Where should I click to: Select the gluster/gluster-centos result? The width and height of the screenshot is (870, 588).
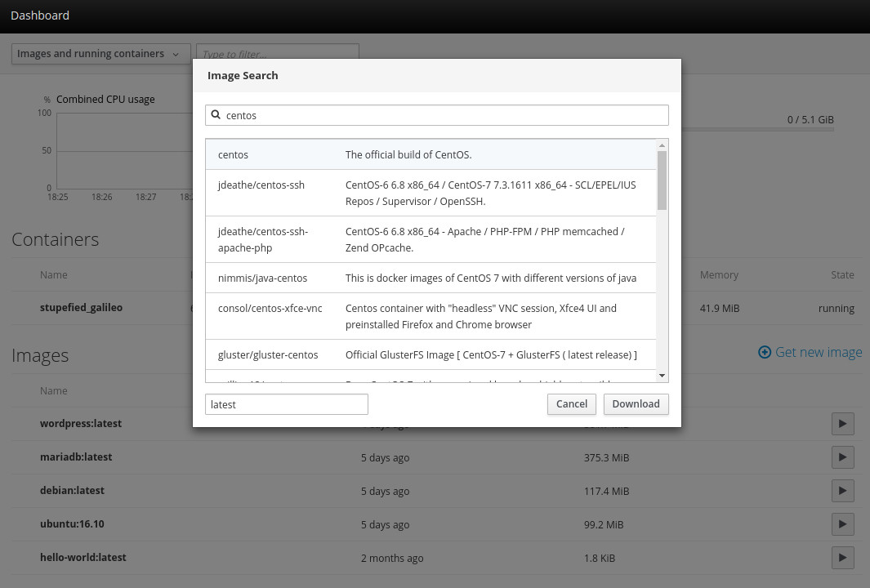tap(431, 355)
